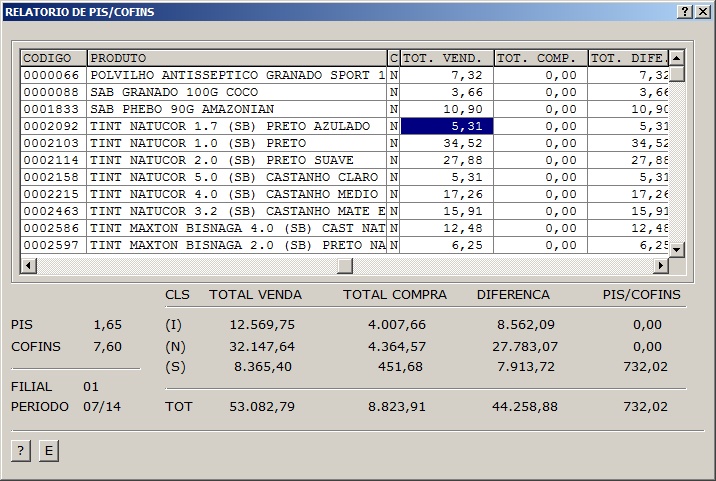Viewport: 716px width, 481px height.
Task: Click the 12,48 value for TINT MAXTON 4.0
Action: 446,228
